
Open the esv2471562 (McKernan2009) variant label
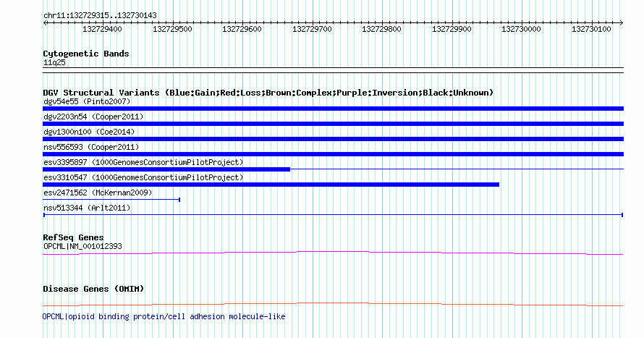[98, 193]
